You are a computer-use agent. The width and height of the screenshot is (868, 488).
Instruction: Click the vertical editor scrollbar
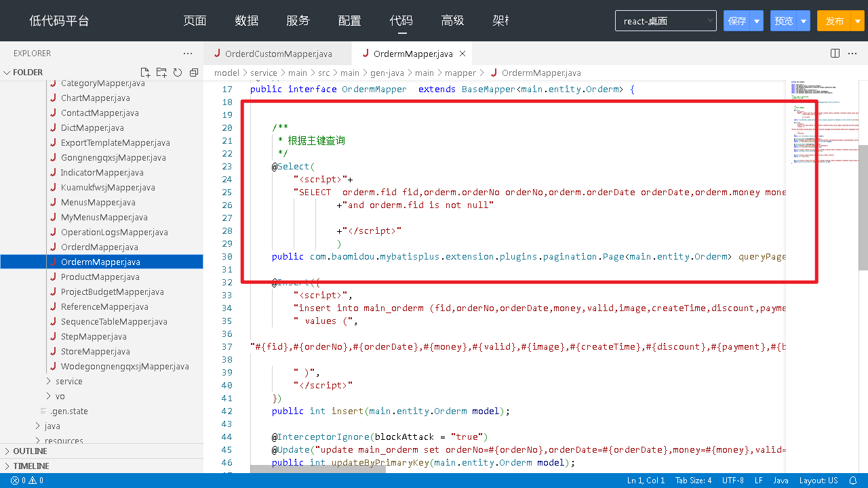click(x=863, y=207)
